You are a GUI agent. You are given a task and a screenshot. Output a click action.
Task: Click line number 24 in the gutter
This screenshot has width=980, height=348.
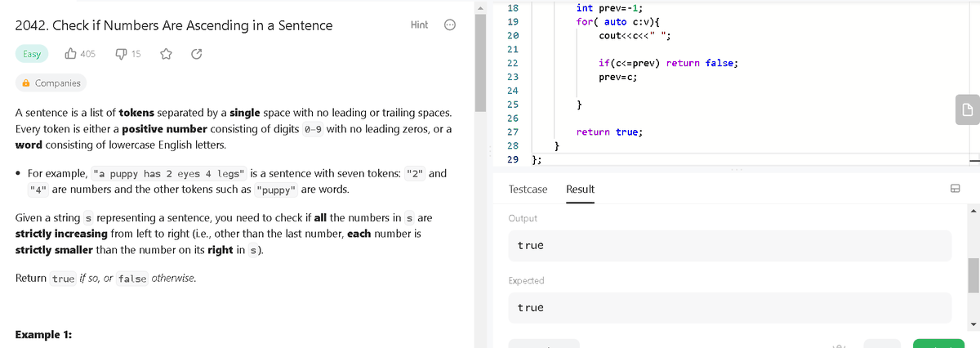(513, 90)
